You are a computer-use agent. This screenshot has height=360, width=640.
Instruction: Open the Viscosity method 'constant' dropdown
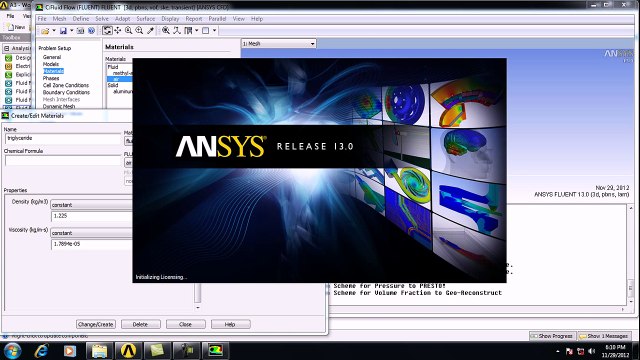[x=91, y=233]
